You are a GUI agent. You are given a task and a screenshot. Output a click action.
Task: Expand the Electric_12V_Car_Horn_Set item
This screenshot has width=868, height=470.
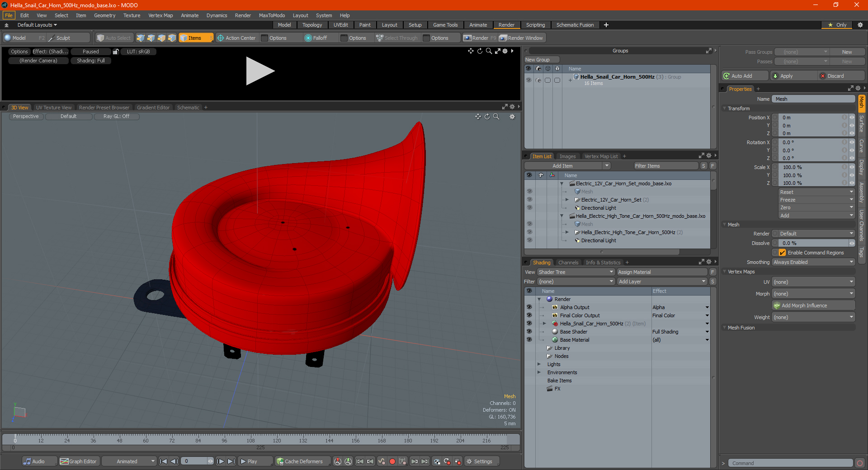click(567, 200)
